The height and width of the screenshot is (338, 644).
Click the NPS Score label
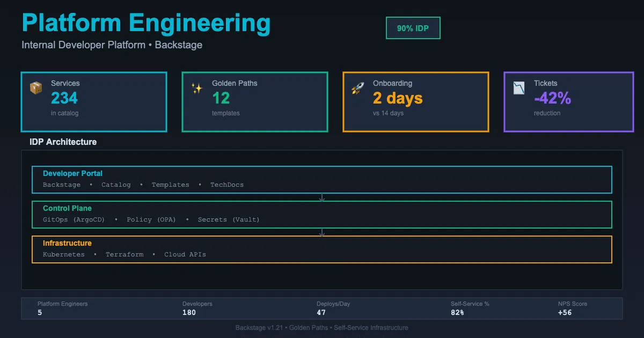click(573, 304)
